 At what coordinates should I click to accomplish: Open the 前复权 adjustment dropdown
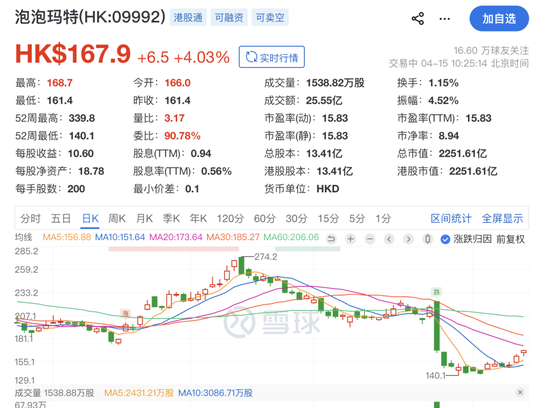click(510, 240)
